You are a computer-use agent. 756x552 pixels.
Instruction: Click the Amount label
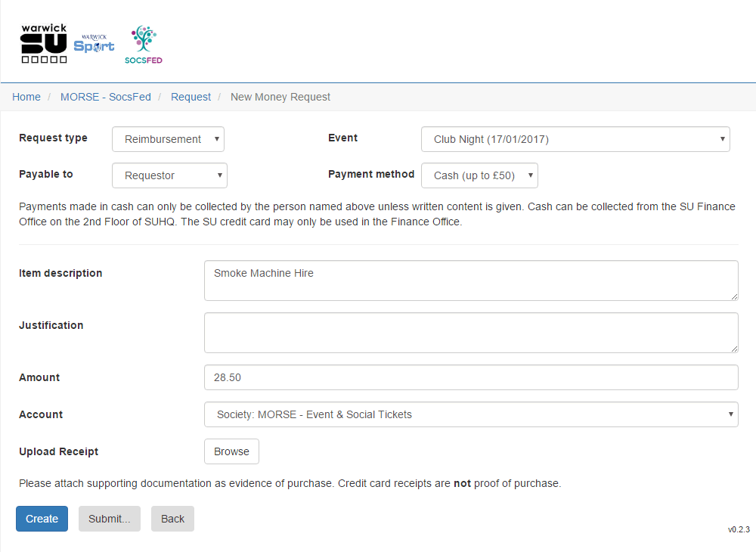pos(39,377)
